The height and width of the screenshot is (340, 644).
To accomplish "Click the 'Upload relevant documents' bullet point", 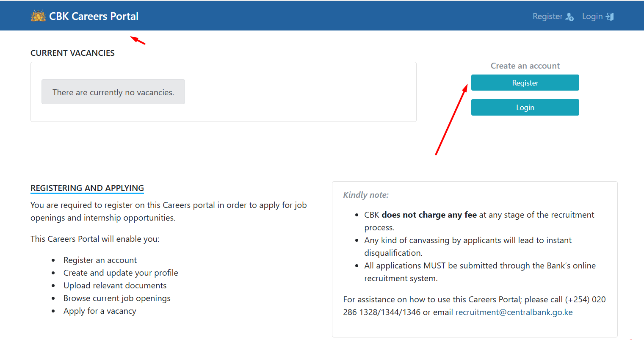I will coord(115,285).
